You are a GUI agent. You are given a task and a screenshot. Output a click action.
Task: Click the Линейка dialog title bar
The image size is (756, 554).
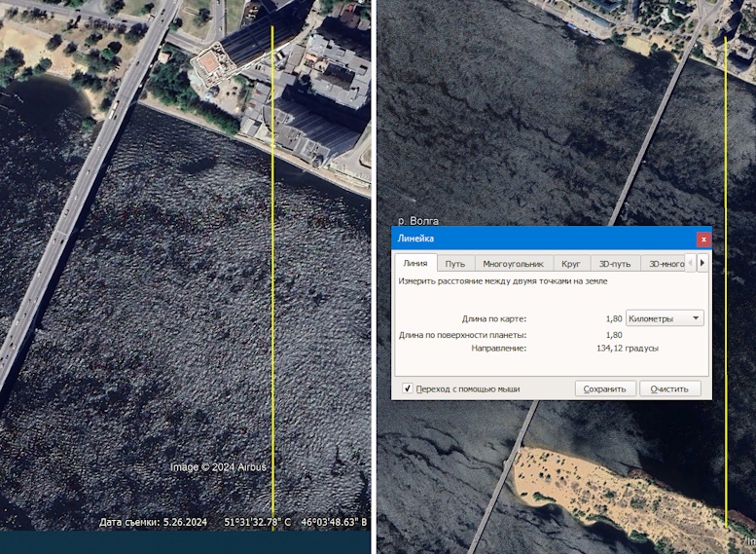(x=552, y=239)
